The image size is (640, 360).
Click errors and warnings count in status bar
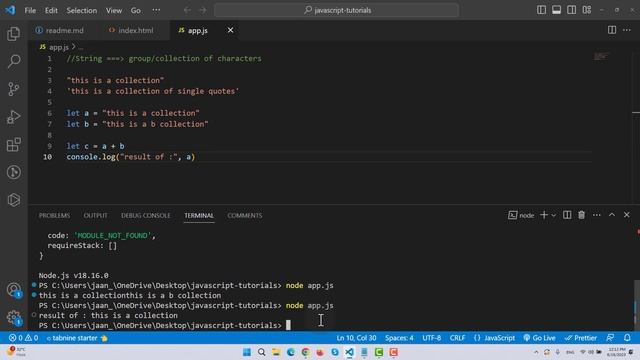[24, 338]
